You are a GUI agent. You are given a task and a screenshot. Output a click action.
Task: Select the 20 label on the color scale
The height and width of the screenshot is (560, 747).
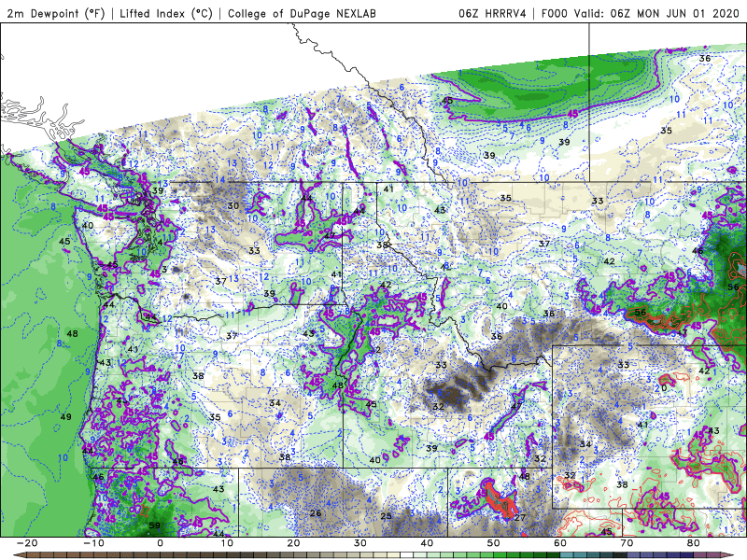[x=293, y=543]
